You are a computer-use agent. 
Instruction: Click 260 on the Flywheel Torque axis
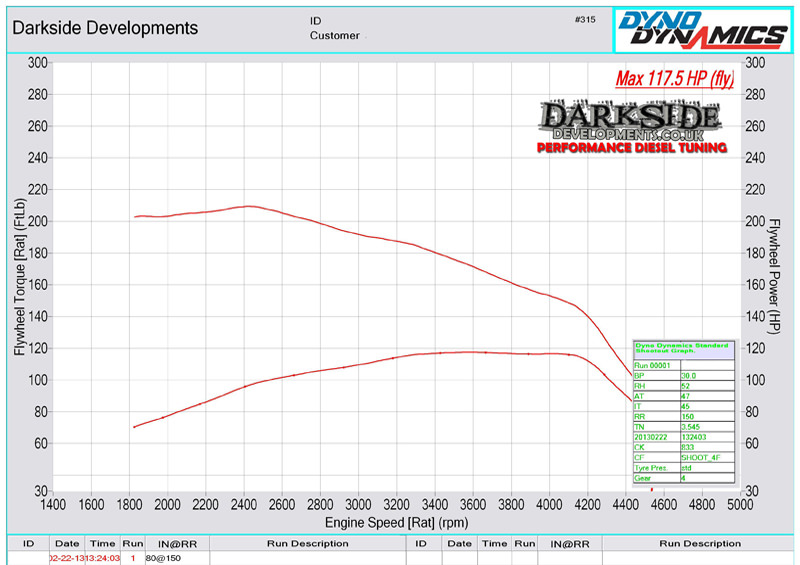38,126
